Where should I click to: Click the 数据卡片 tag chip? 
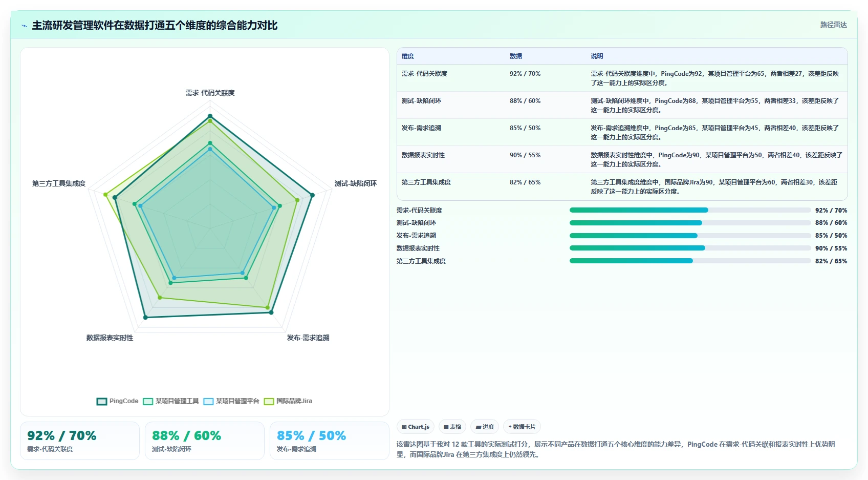click(x=522, y=427)
